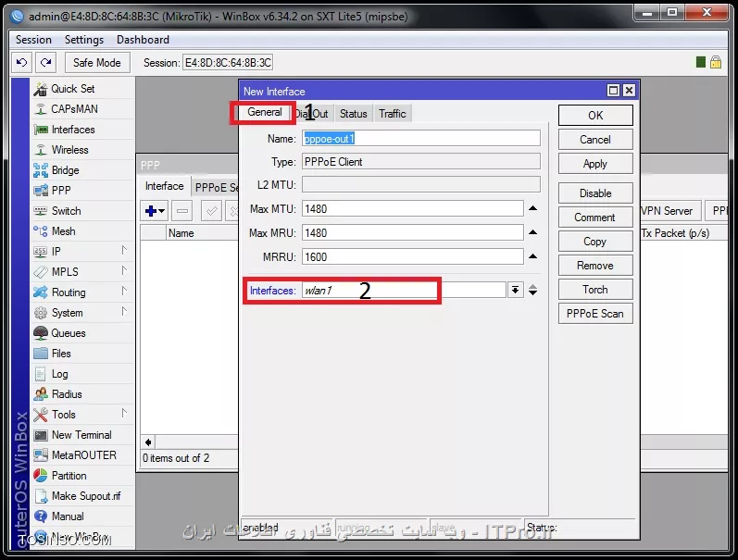738x560 pixels.
Task: Switch to the General tab
Action: point(265,112)
